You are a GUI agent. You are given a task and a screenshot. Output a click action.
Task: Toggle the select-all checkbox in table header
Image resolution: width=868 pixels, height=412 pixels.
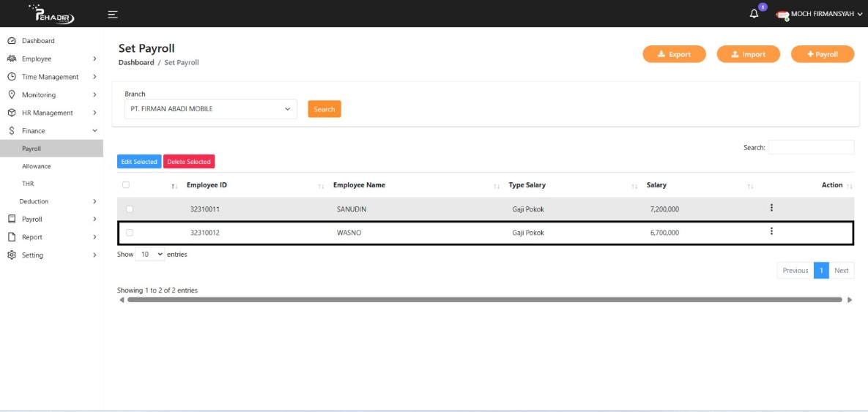click(126, 185)
